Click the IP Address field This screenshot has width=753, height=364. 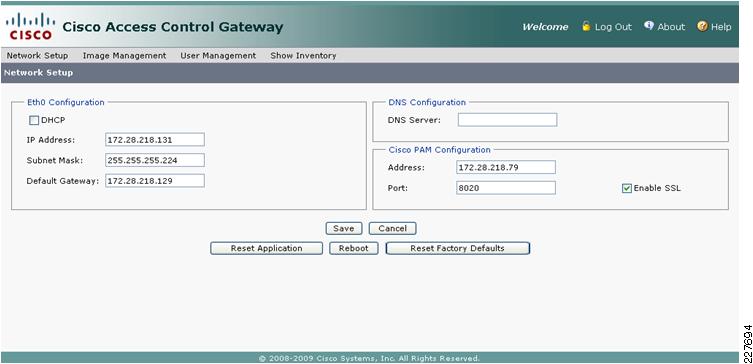(155, 140)
